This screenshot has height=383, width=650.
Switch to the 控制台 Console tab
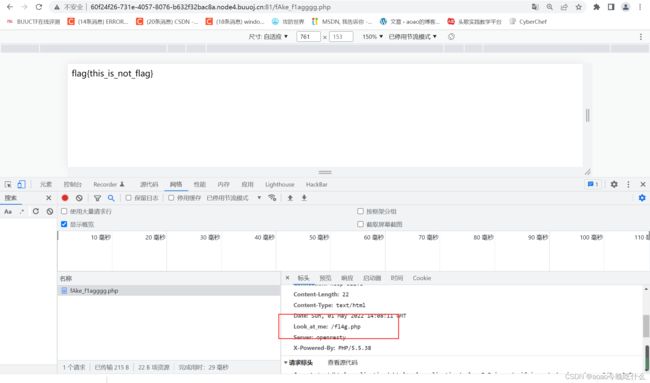[x=73, y=184]
